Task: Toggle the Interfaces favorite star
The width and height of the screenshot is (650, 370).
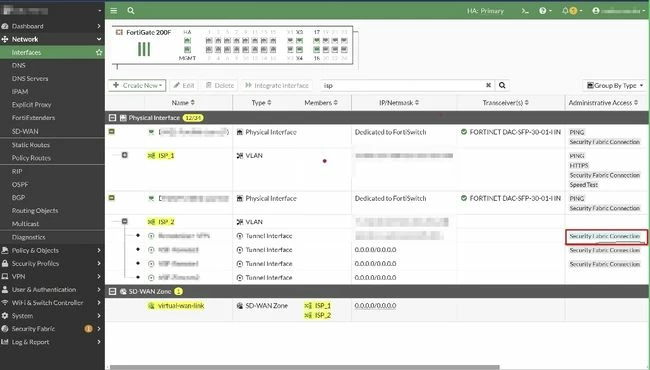Action: (x=99, y=53)
